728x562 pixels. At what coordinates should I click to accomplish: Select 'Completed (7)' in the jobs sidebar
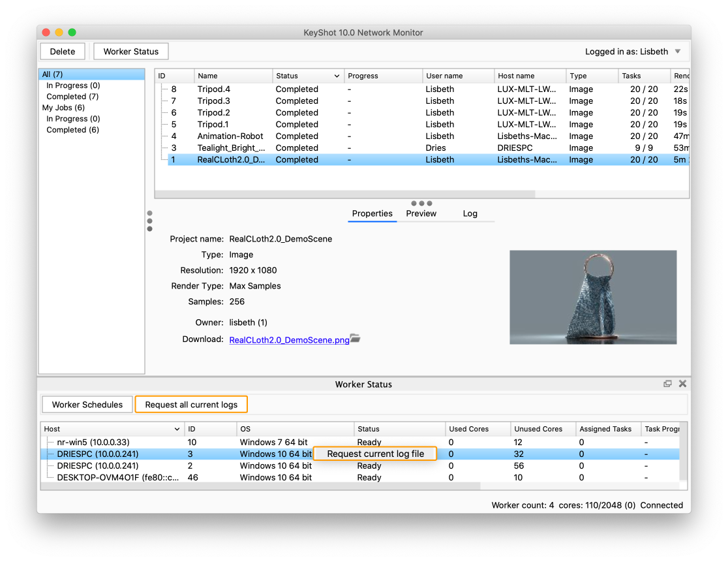pos(72,96)
